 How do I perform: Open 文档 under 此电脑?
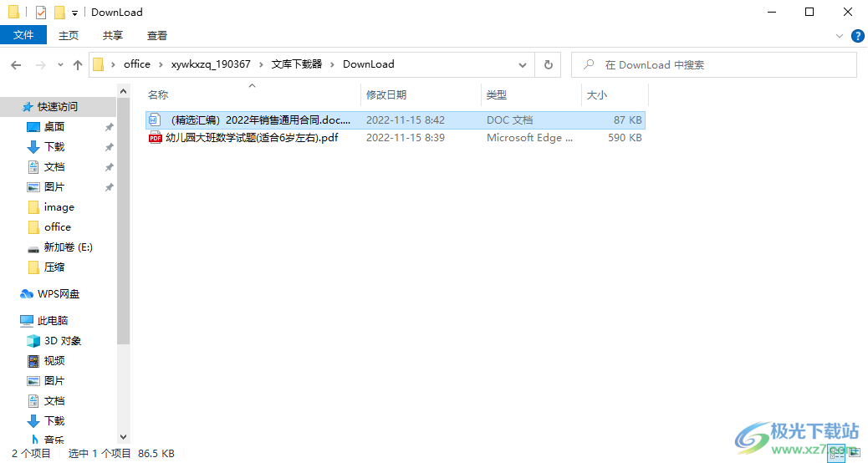pos(54,401)
